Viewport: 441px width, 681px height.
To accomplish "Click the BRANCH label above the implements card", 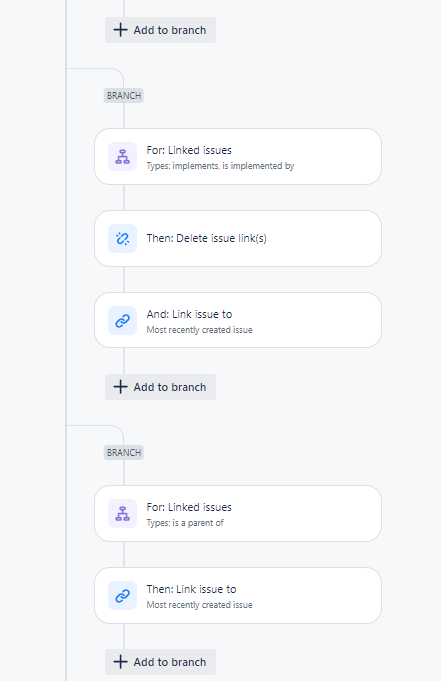I will point(124,96).
